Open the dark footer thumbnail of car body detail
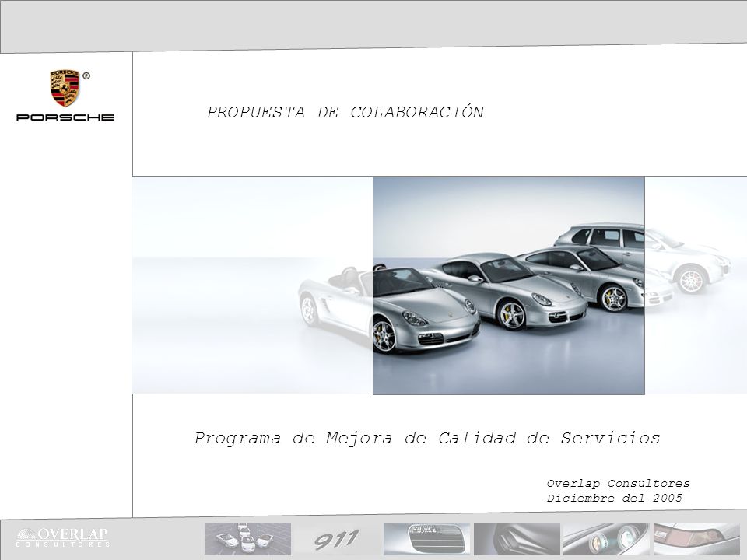The image size is (747, 560). click(x=517, y=538)
